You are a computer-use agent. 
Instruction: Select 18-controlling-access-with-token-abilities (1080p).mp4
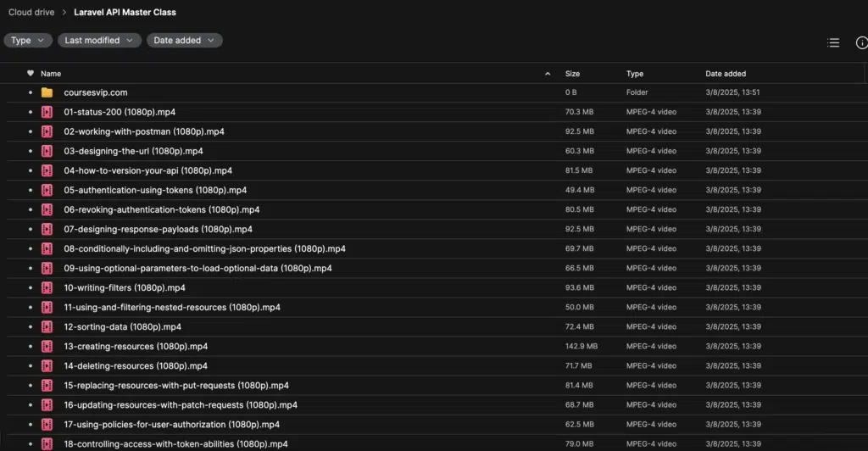(x=175, y=444)
